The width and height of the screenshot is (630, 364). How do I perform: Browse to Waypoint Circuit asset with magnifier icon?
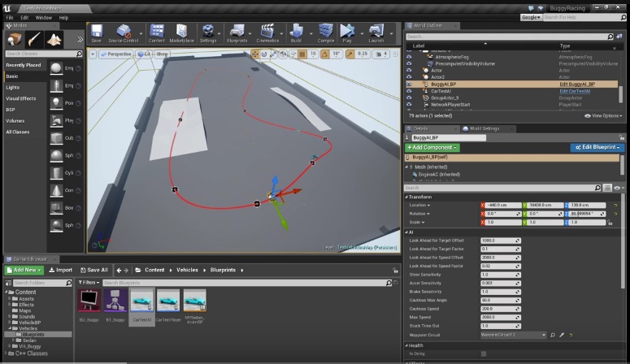pos(553,335)
